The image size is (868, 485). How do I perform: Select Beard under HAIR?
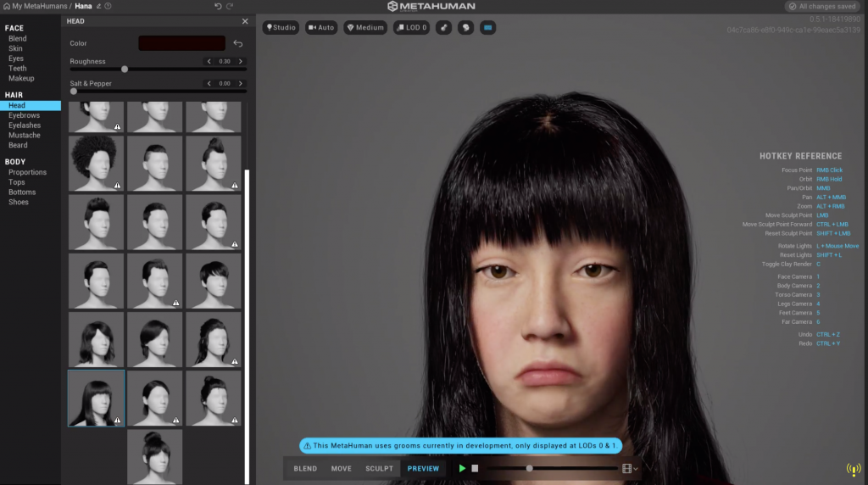point(18,145)
